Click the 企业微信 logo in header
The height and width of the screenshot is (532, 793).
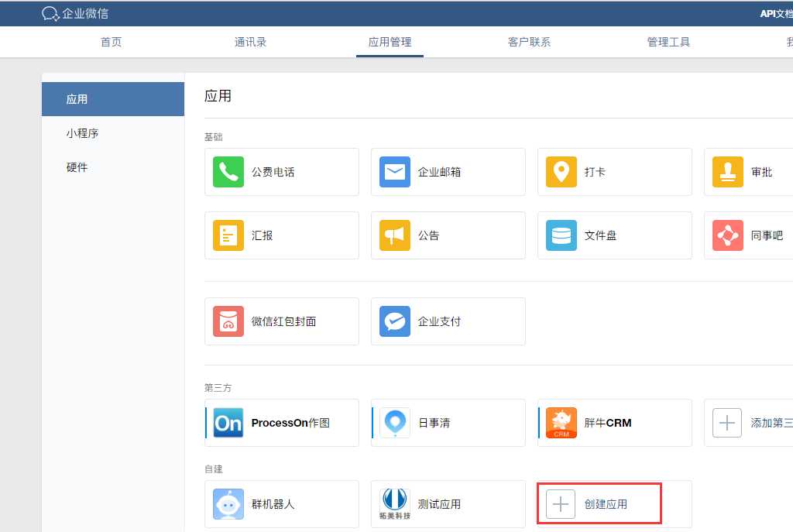tap(75, 14)
